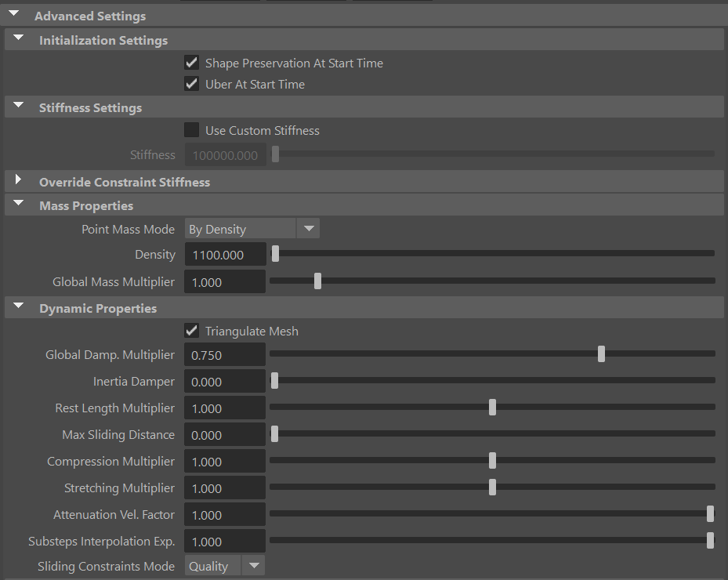Disable Triangulate Mesh
The height and width of the screenshot is (580, 728).
click(191, 331)
